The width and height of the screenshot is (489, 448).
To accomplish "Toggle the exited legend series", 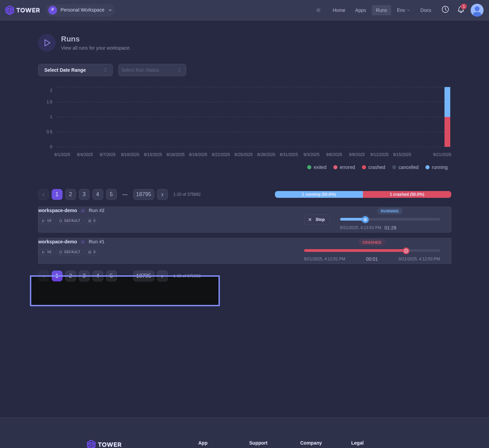I will [x=317, y=167].
